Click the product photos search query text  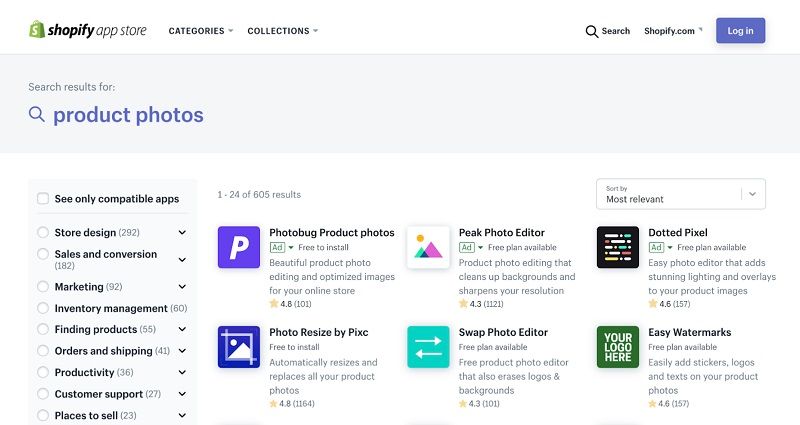[x=128, y=115]
